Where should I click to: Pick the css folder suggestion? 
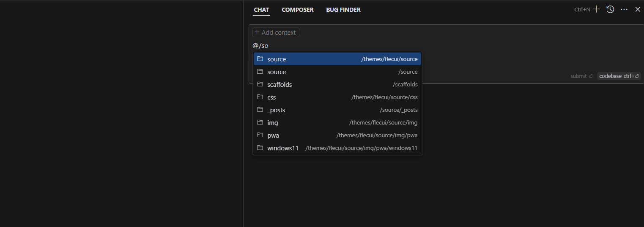pos(337,97)
